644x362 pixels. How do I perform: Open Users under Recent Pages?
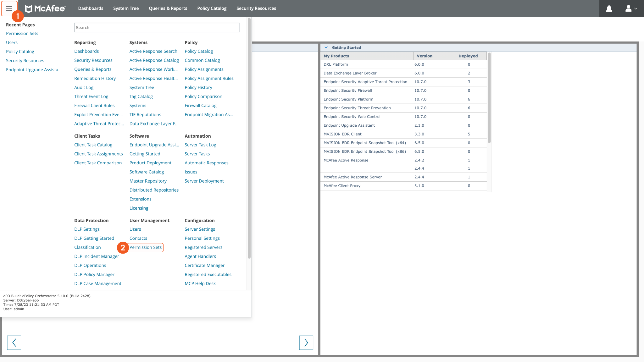pyautogui.click(x=12, y=42)
